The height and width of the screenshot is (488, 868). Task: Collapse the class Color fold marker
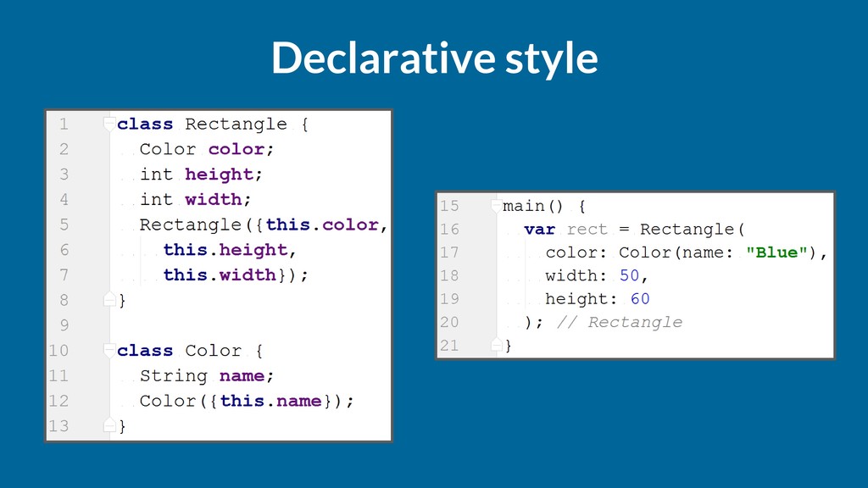pyautogui.click(x=109, y=350)
